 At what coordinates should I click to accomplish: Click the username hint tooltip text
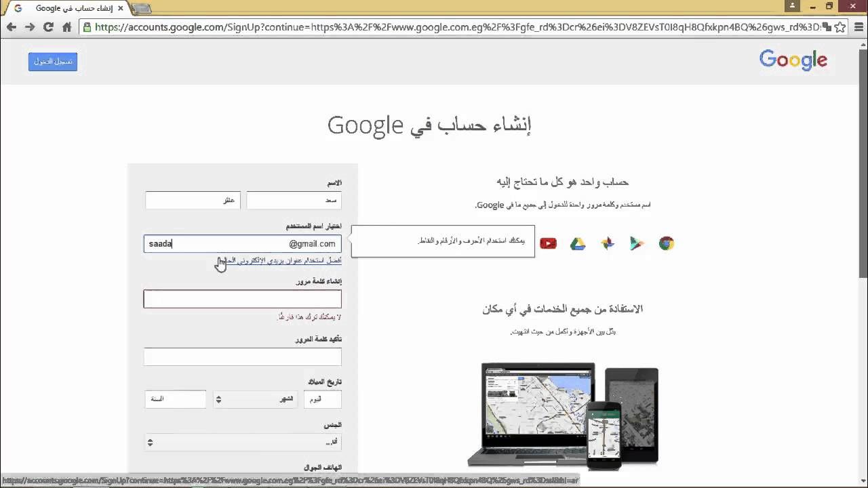(x=471, y=241)
